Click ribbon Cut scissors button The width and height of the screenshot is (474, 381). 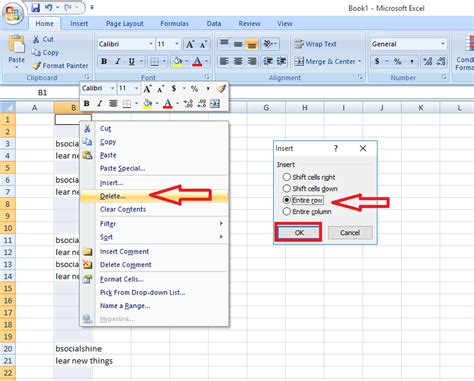(43, 39)
